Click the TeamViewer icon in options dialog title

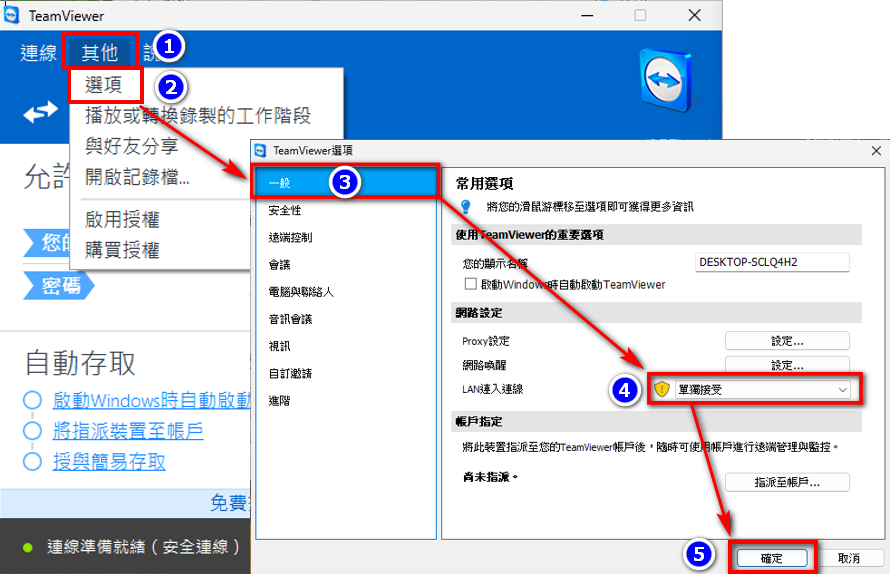click(261, 150)
